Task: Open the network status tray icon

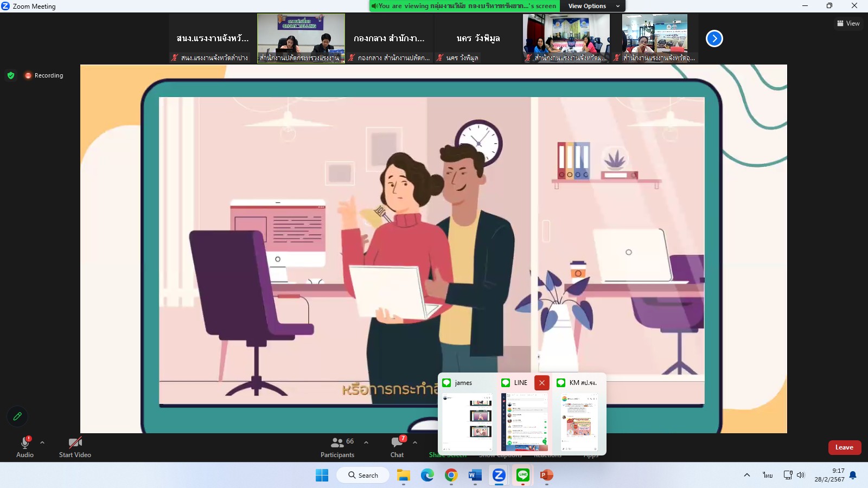Action: [x=788, y=475]
